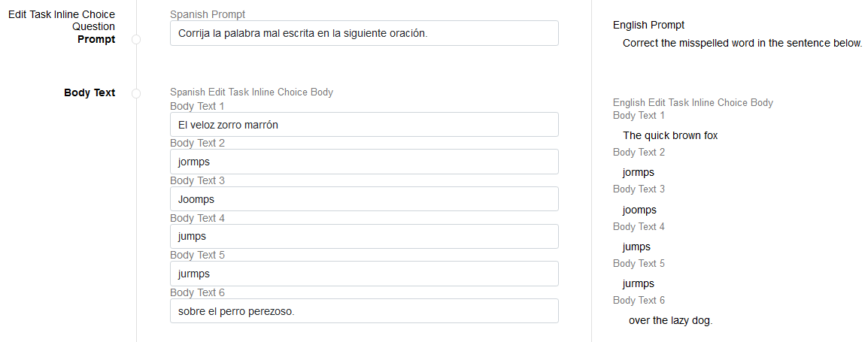
Task: Select the bold Prompt section label
Action: pyautogui.click(x=96, y=40)
